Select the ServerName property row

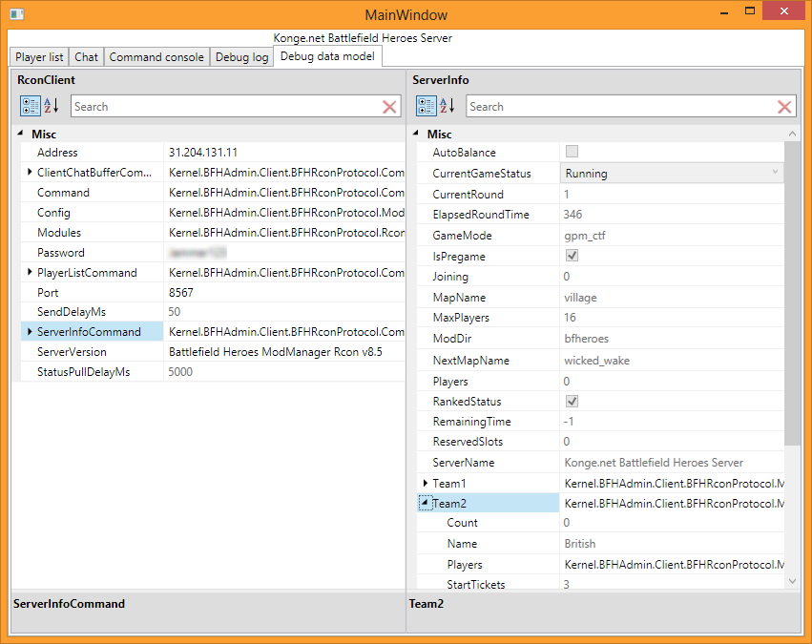pyautogui.click(x=601, y=463)
